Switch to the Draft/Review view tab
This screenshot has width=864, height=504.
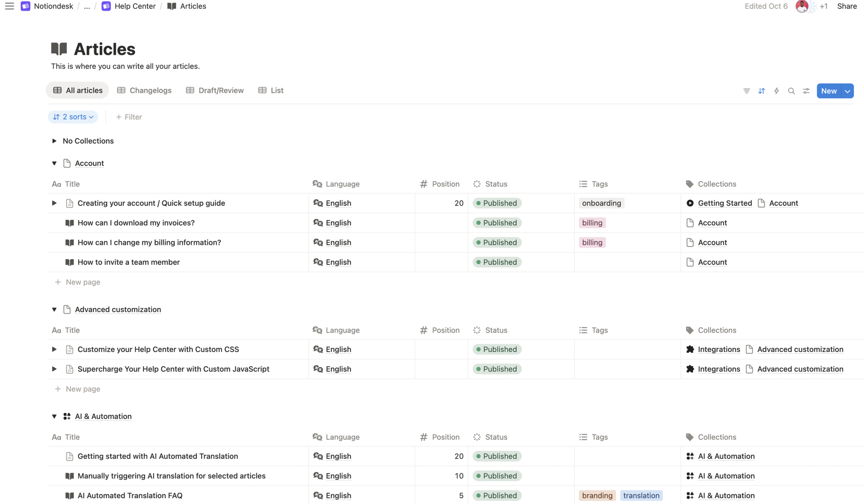click(x=215, y=90)
